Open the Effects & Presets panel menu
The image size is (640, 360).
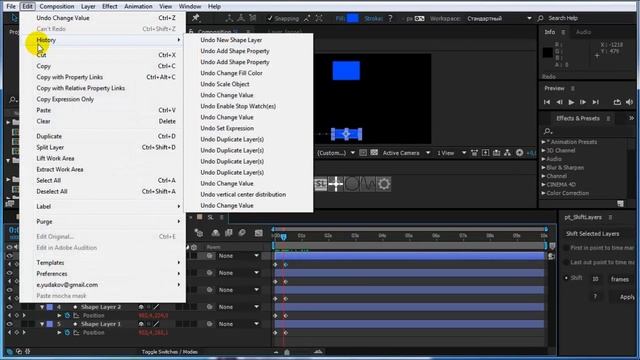point(608,118)
